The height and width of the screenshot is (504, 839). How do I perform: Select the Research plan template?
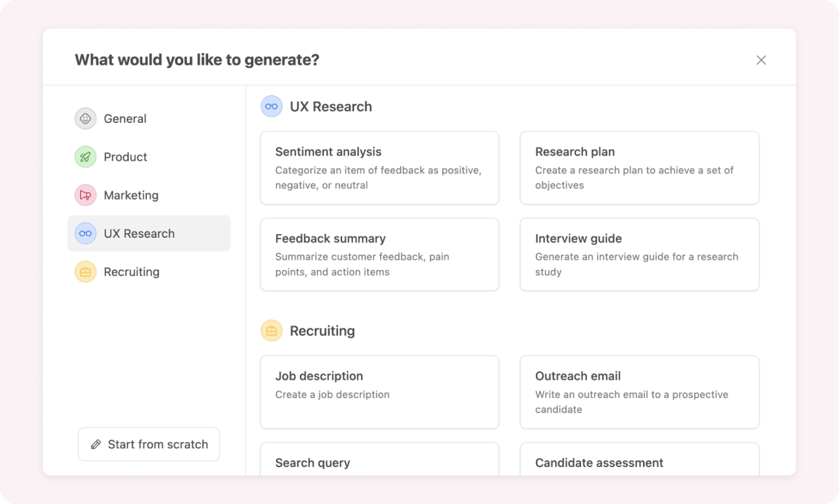coord(639,168)
